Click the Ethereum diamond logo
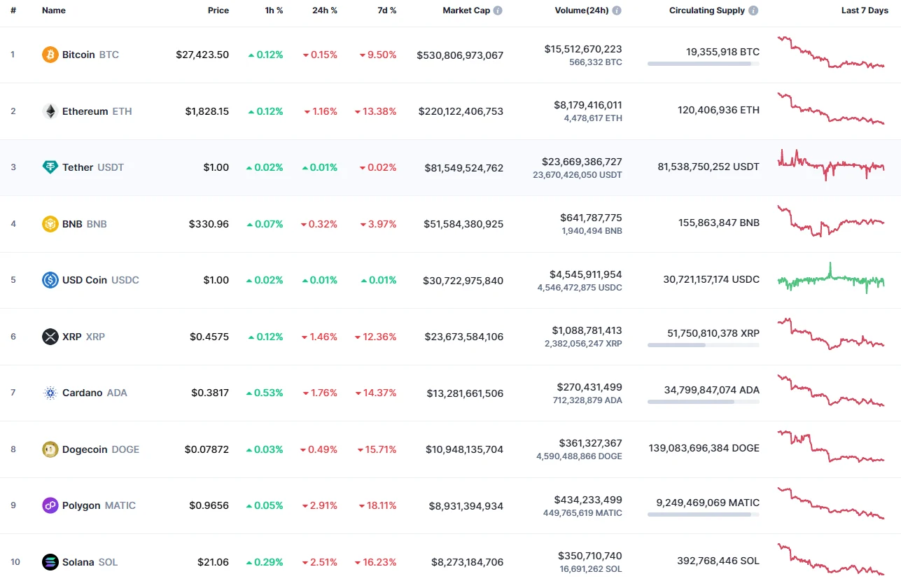Viewport: 901px width, 588px height. pyautogui.click(x=49, y=111)
